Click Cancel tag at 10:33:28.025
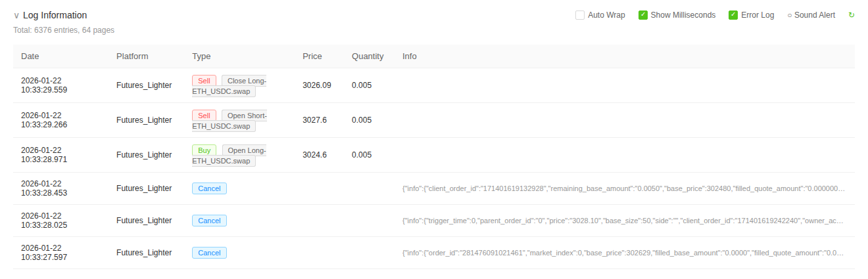The width and height of the screenshot is (868, 279). pyautogui.click(x=209, y=221)
